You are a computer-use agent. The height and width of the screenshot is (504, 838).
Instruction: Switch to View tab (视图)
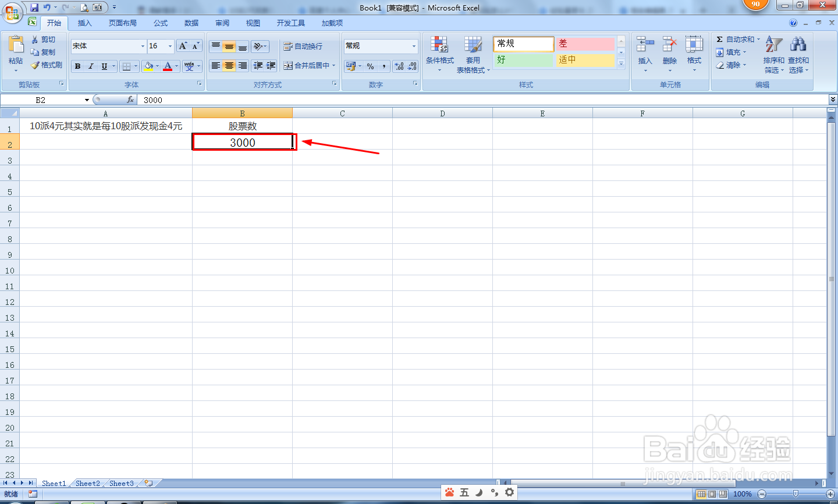pyautogui.click(x=253, y=23)
